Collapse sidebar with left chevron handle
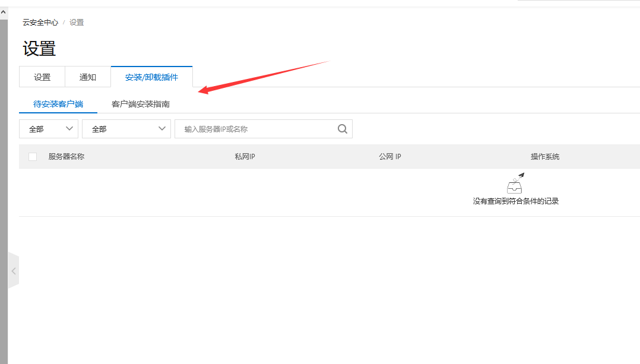The image size is (640, 364). pos(14,271)
